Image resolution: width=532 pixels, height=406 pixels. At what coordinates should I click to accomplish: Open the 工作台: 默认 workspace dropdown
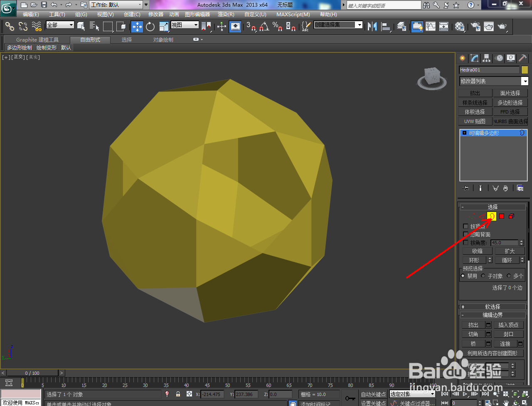tap(116, 5)
